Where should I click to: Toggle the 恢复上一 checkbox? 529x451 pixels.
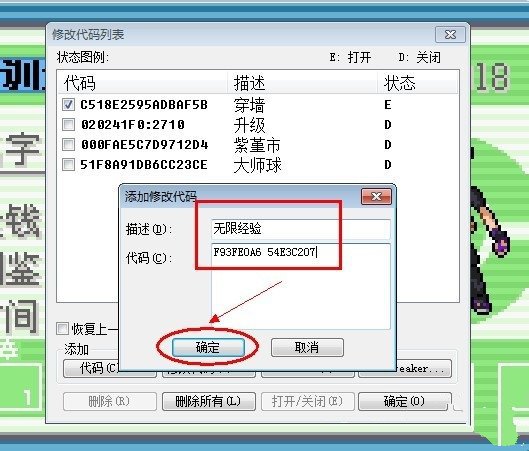[62, 329]
